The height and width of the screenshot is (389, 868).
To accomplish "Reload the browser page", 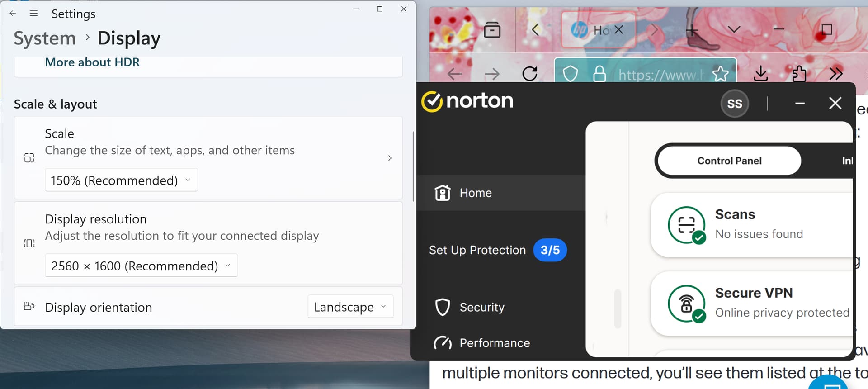I will pos(530,73).
